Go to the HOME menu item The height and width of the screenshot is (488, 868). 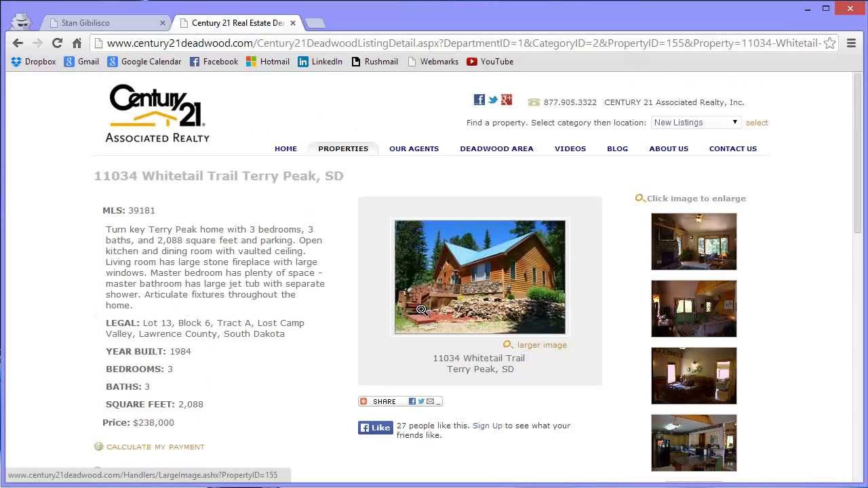pos(285,148)
